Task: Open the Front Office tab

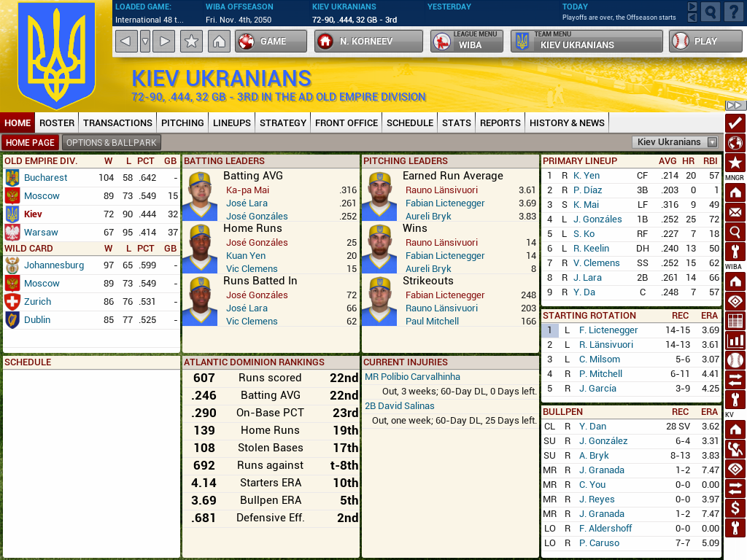Action: pos(347,122)
